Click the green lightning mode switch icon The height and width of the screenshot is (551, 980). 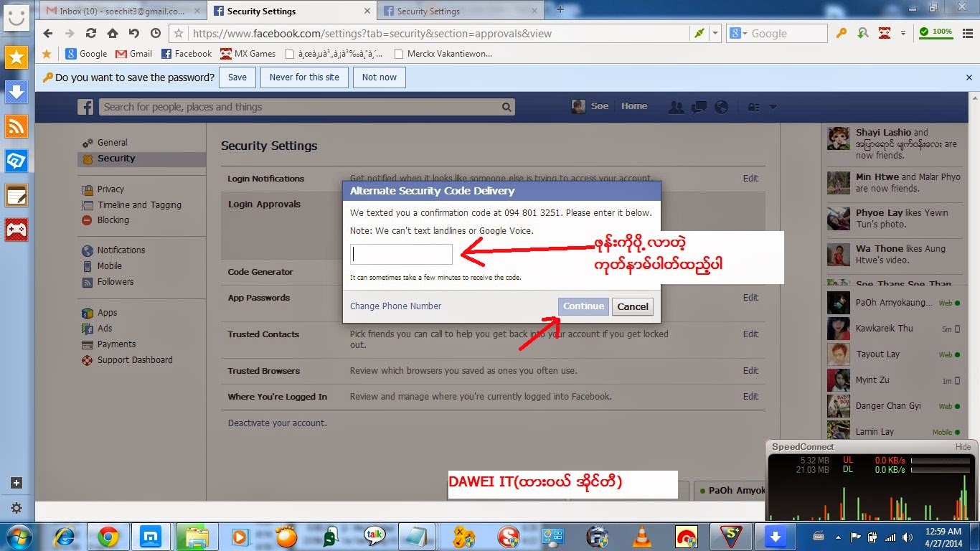pyautogui.click(x=699, y=33)
